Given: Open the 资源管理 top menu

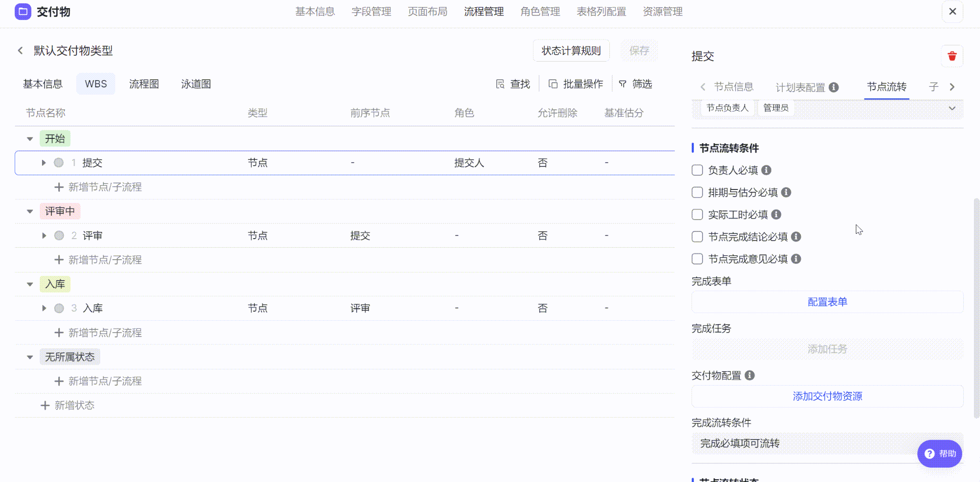Looking at the screenshot, I should tap(662, 11).
